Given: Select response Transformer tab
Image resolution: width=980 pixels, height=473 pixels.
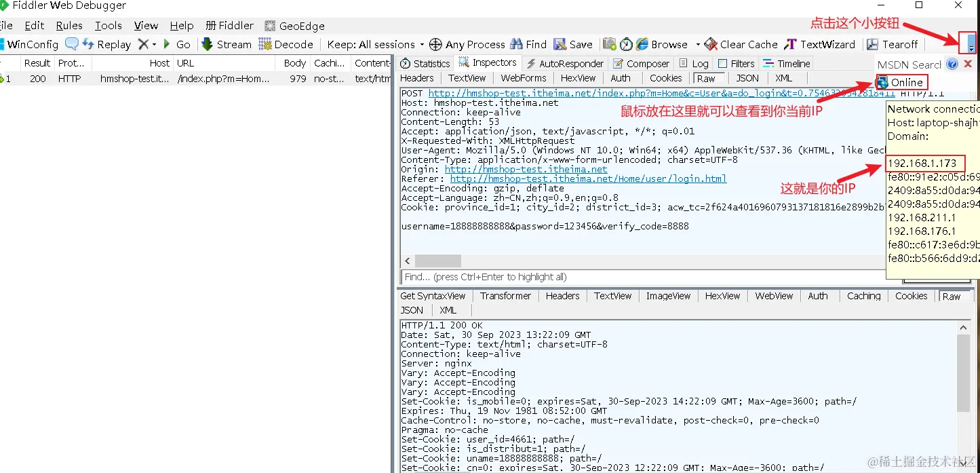Looking at the screenshot, I should tap(505, 296).
